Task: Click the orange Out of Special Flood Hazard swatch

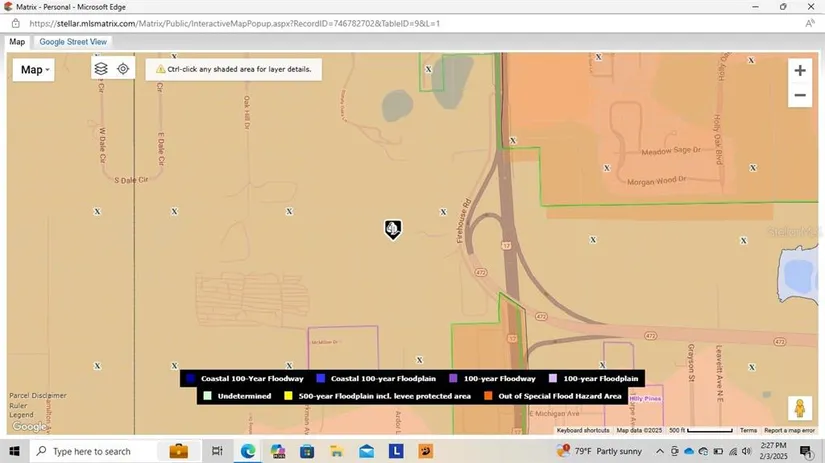Action: [x=489, y=396]
